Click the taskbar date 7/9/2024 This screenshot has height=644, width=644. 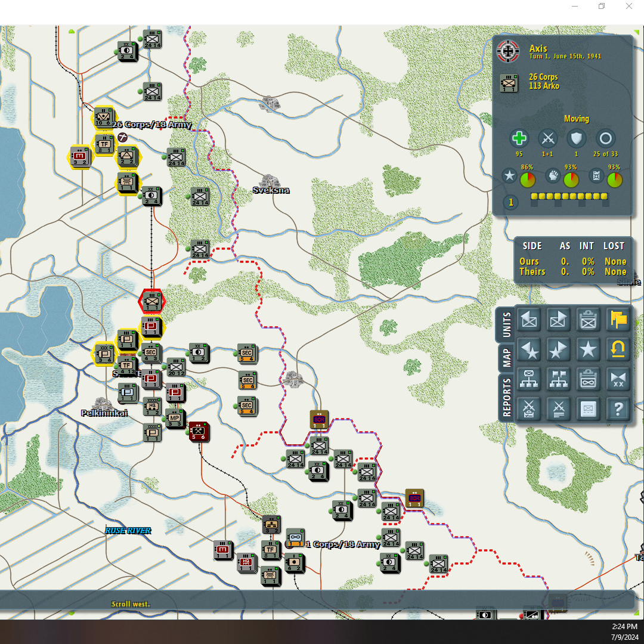click(624, 637)
